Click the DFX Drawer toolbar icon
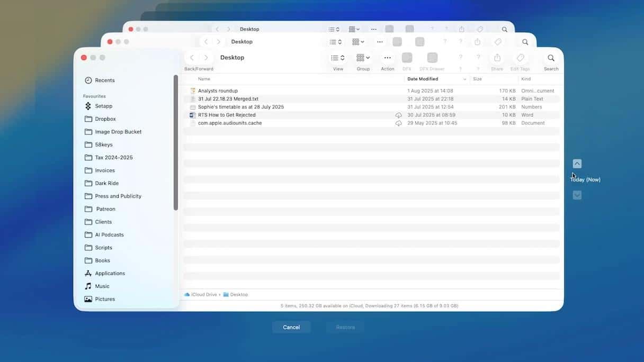The image size is (644, 362). [x=432, y=58]
